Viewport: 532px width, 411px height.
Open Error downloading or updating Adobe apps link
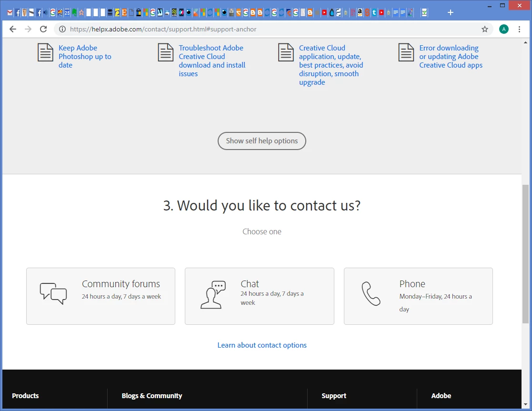[451, 56]
